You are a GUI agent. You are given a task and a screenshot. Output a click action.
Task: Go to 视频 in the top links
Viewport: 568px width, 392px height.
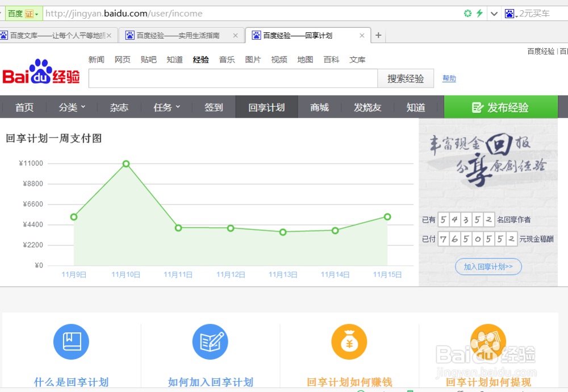[x=279, y=60]
